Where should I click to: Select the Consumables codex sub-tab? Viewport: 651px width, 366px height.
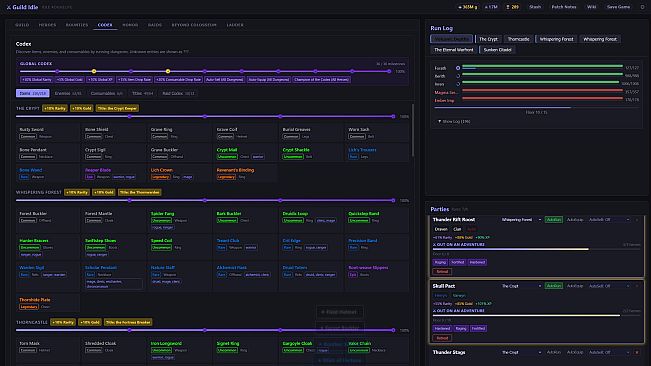[107, 93]
